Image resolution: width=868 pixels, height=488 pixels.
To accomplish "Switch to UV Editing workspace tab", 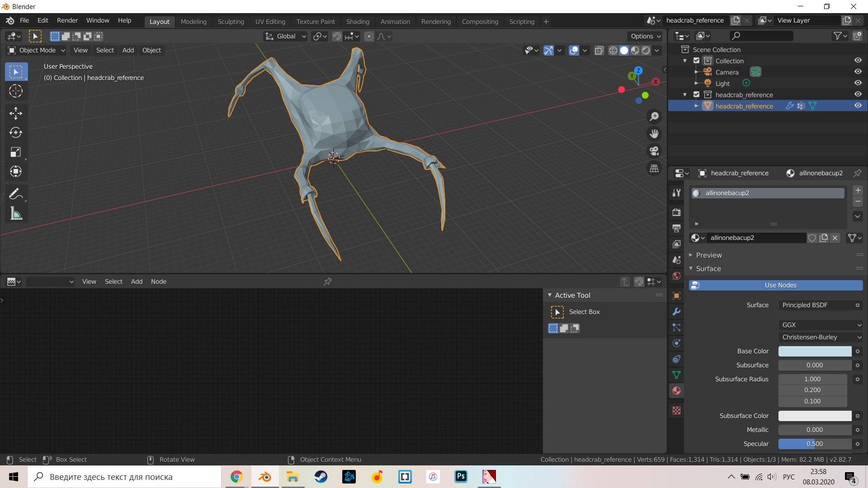I will 270,22.
